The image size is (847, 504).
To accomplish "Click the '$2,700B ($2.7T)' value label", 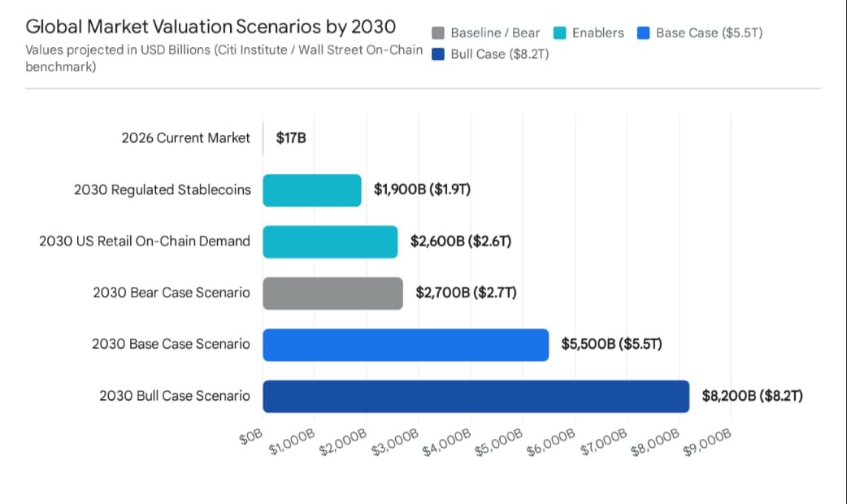I will click(466, 293).
